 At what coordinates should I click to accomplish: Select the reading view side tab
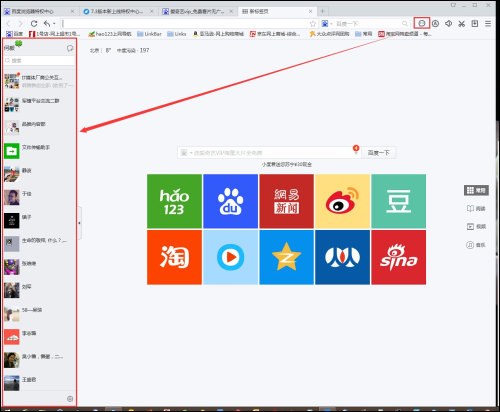pos(476,208)
